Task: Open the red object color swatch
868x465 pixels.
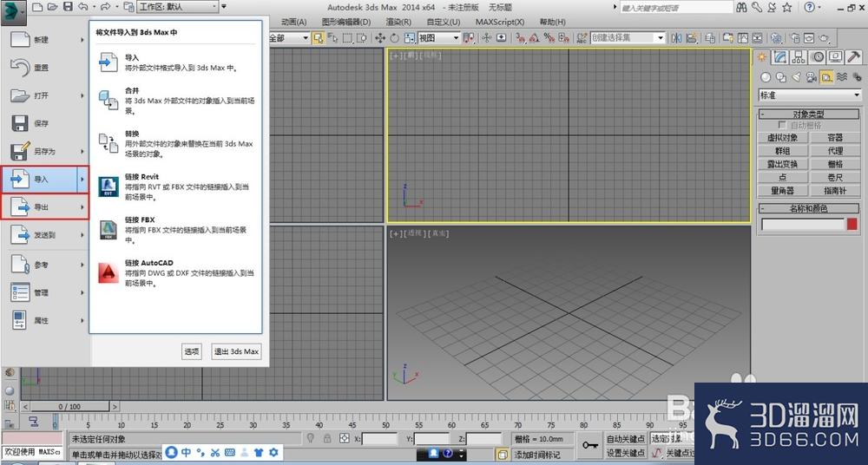Action: [852, 224]
